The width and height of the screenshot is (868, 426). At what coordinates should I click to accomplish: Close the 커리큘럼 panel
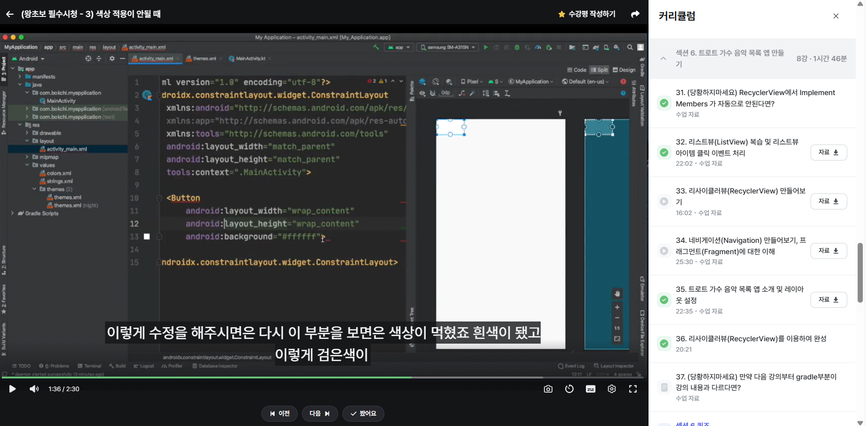click(x=836, y=16)
